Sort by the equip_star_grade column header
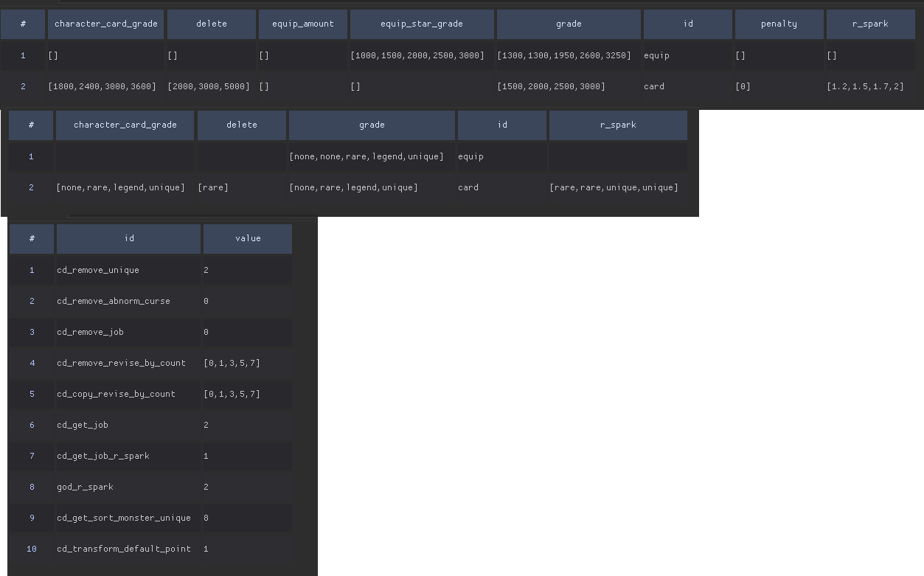 (x=422, y=24)
